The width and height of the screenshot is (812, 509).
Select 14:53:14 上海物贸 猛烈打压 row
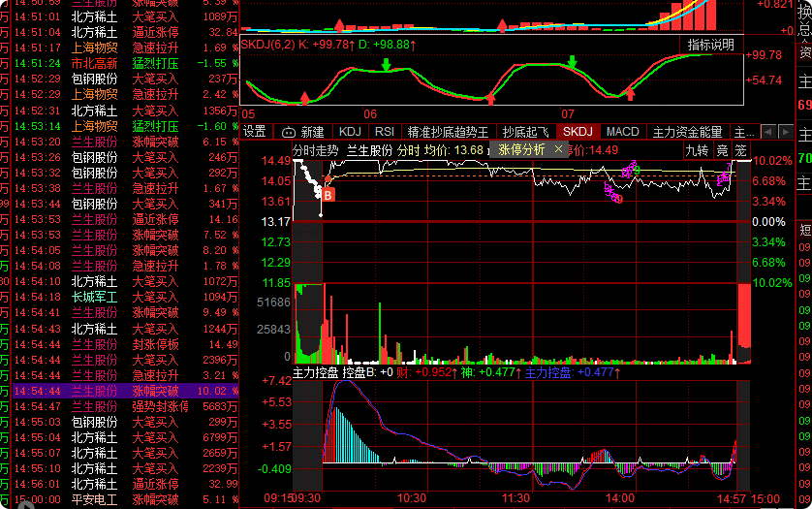click(126, 126)
